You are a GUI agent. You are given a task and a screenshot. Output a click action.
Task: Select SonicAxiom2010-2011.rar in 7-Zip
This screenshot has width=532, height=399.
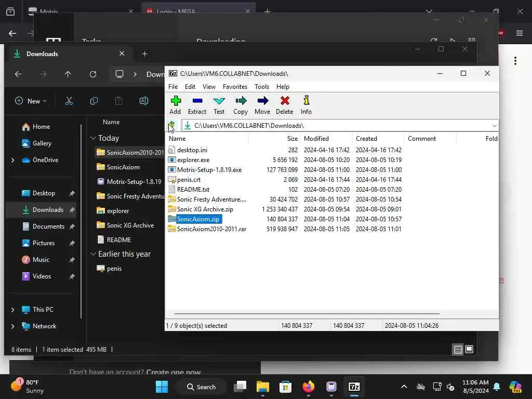tap(211, 229)
